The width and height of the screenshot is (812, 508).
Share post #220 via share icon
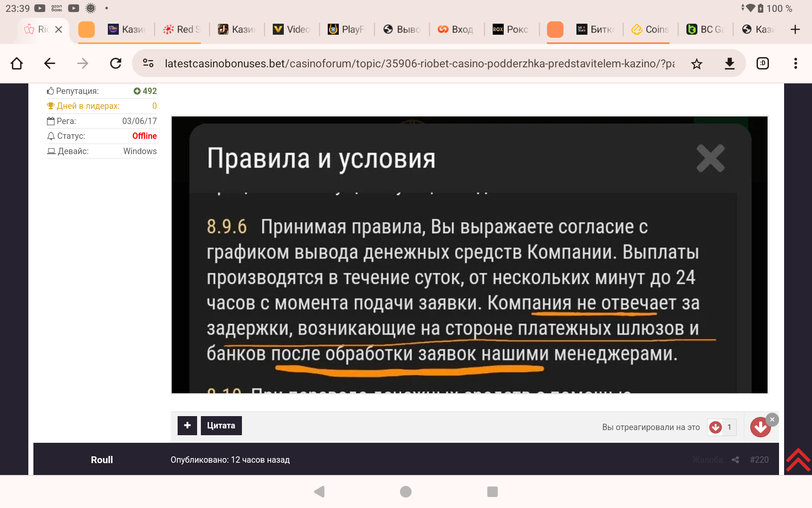click(x=735, y=460)
